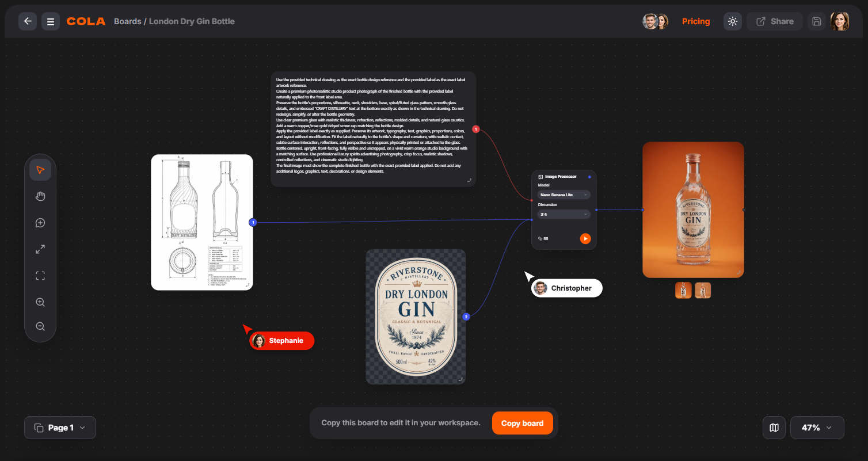The height and width of the screenshot is (461, 868).
Task: Go to Boards breadcrumb
Action: (127, 21)
